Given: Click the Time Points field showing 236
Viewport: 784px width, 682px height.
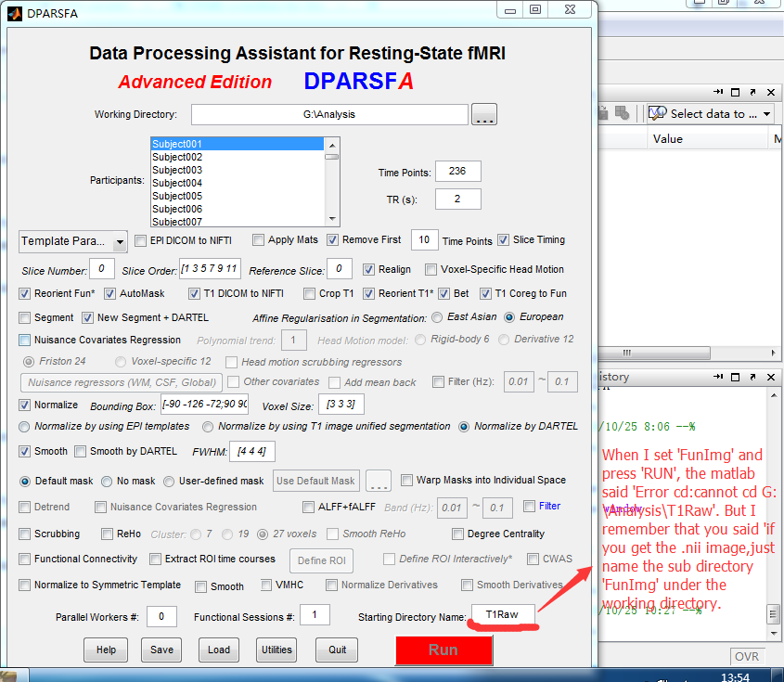Looking at the screenshot, I should pyautogui.click(x=458, y=171).
